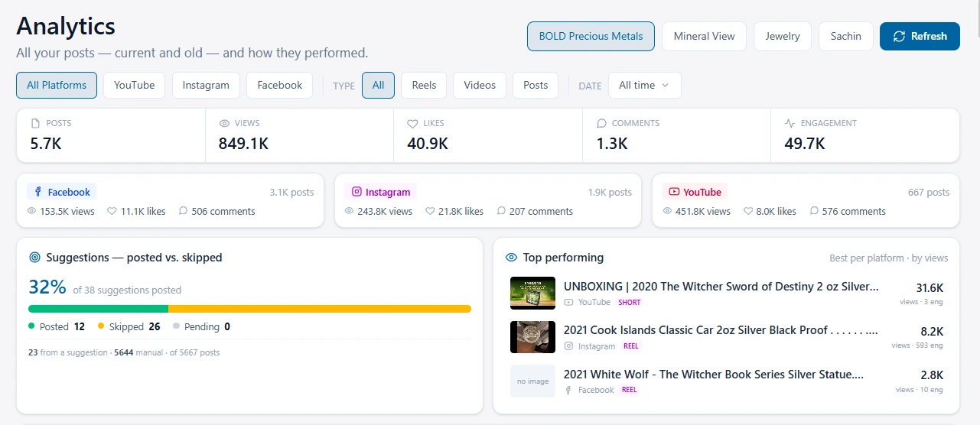
Task: Switch to the Sachin account
Action: click(x=845, y=36)
